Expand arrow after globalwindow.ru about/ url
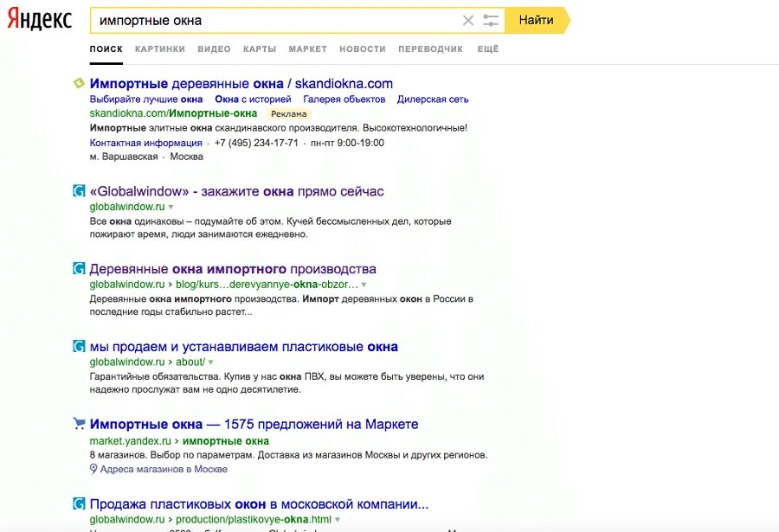Screen dimensions: 779x532 point(210,362)
